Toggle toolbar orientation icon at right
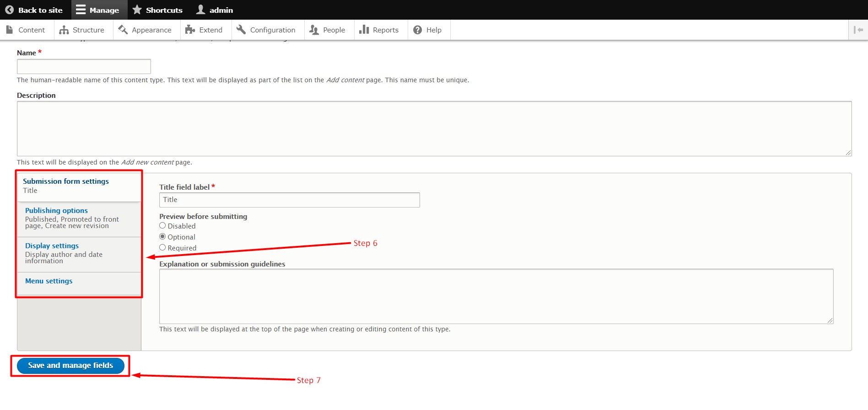This screenshot has height=410, width=868. click(x=858, y=30)
